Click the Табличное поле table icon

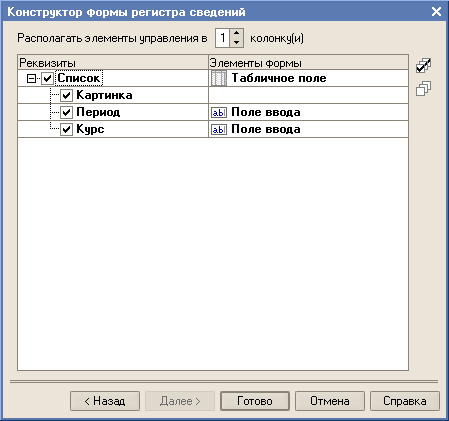click(219, 78)
